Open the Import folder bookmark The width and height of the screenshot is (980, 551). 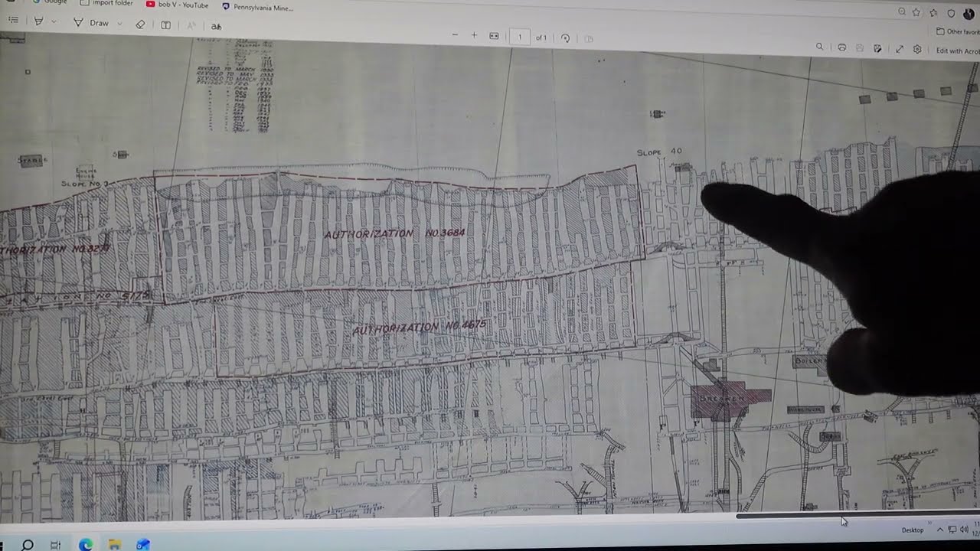(x=106, y=3)
